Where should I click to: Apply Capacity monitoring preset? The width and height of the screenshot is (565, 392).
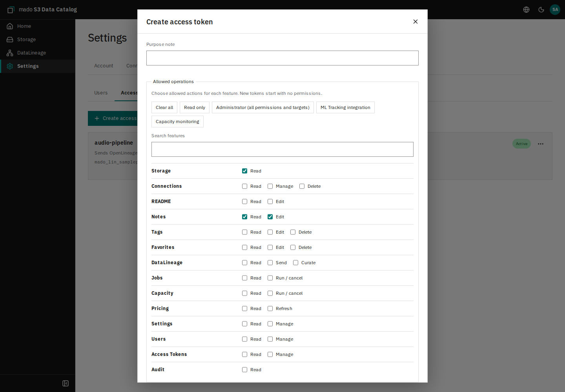(177, 122)
